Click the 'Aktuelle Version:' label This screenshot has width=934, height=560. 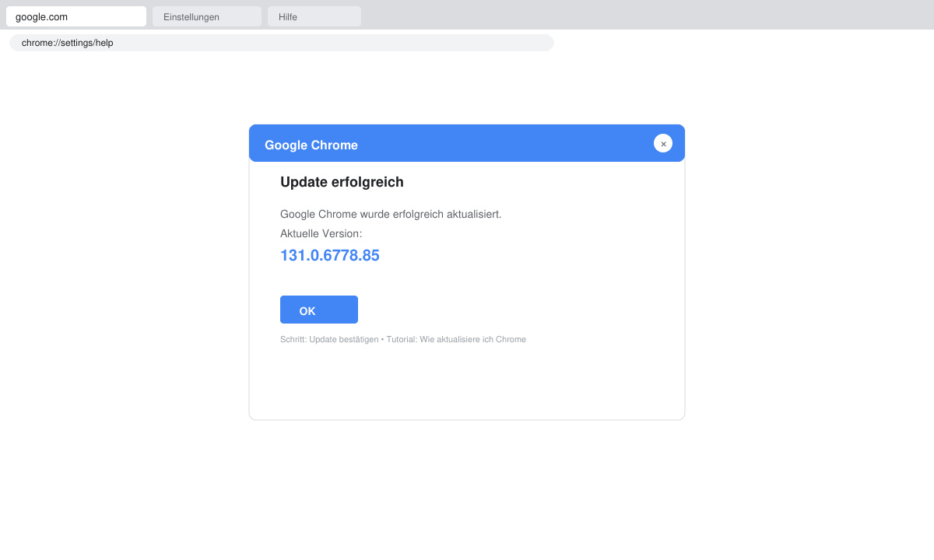click(321, 233)
